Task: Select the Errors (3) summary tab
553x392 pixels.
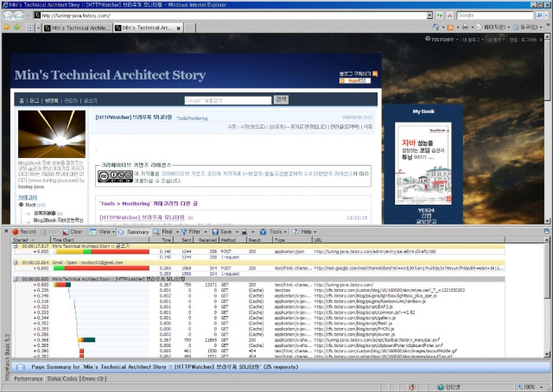Action: pyautogui.click(x=92, y=378)
